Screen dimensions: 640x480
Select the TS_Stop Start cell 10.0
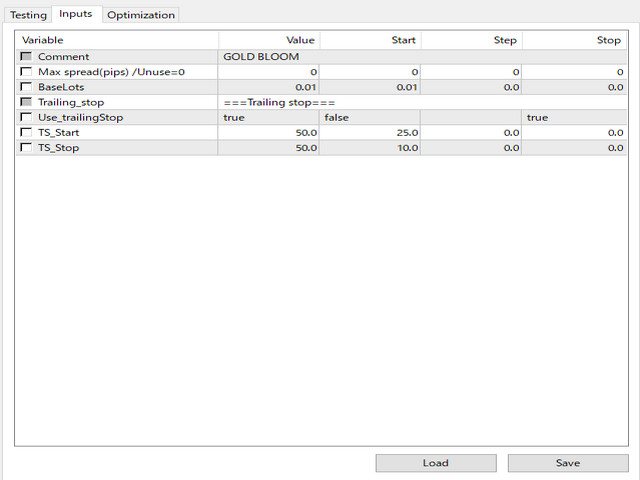pyautogui.click(x=370, y=148)
